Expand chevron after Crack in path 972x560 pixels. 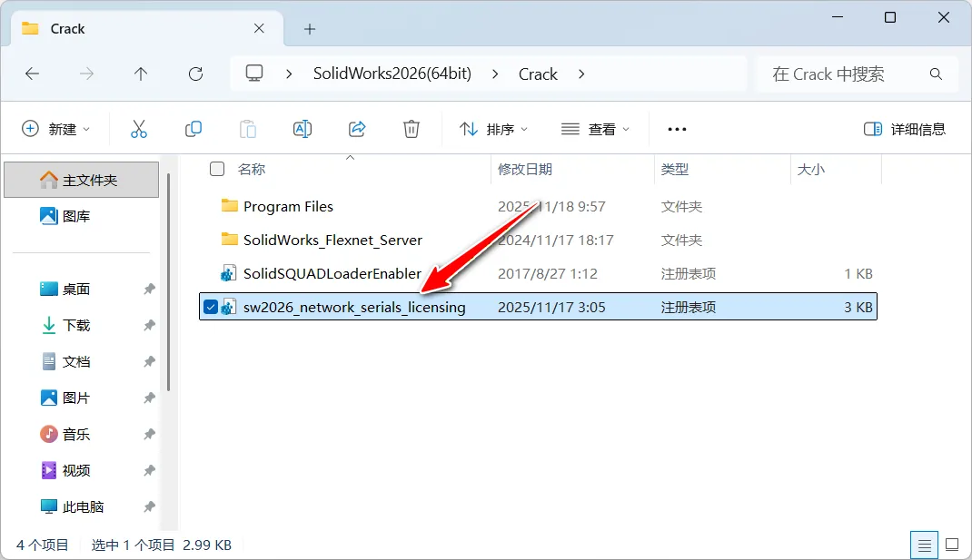(580, 74)
